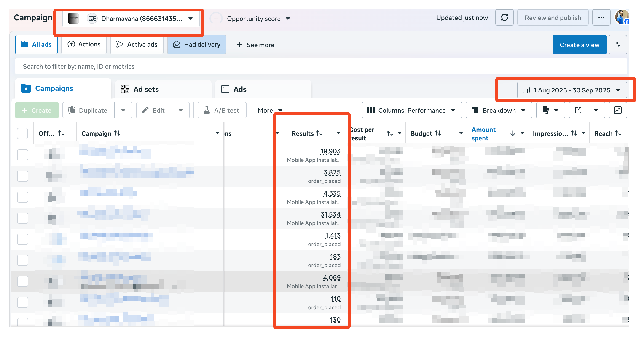Select the 4,069 results row checkbox
644x337 pixels.
[x=22, y=281]
